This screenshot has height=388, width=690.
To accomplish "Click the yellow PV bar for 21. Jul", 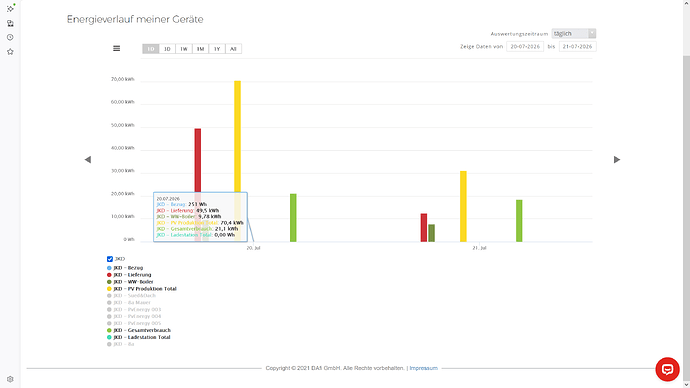I will coord(463,206).
